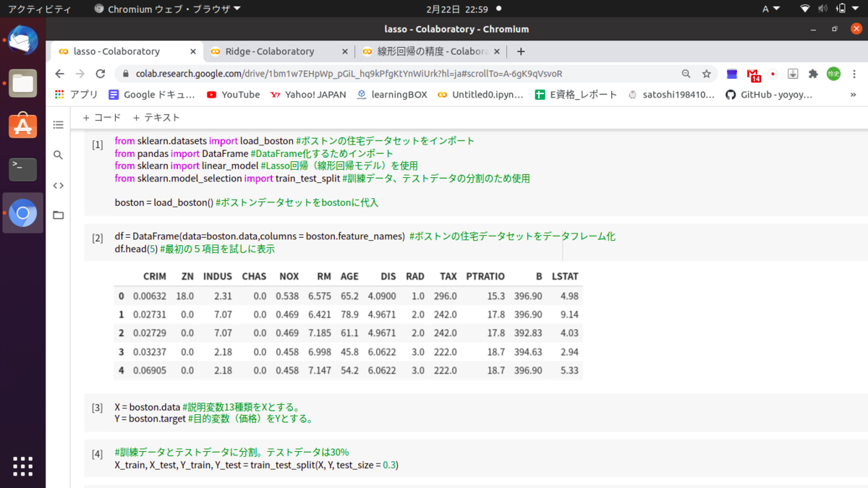
Task: Expand the system menu arrow
Action: click(857, 9)
